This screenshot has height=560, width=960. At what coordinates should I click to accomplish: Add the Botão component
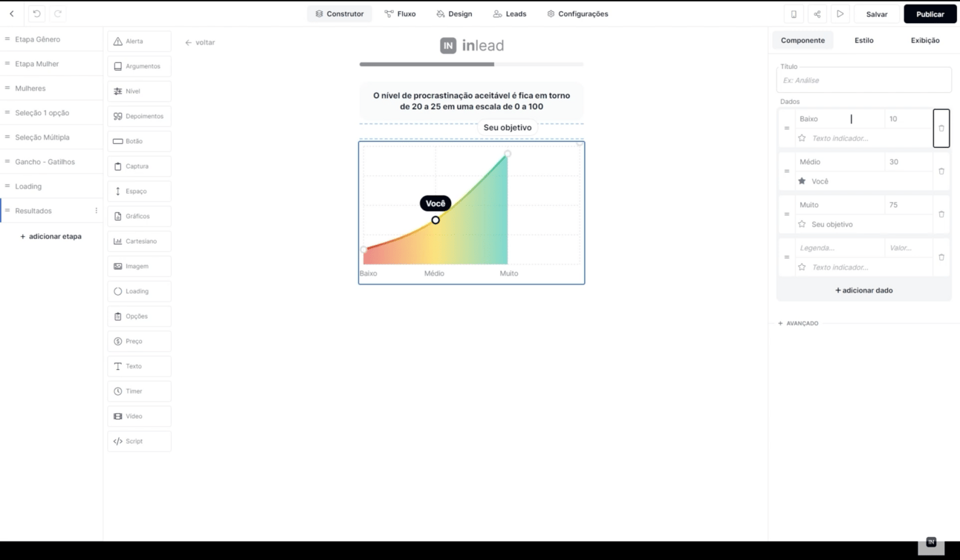pyautogui.click(x=139, y=141)
